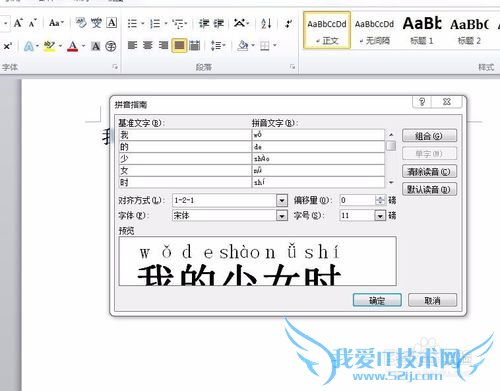Image resolution: width=500 pixels, height=391 pixels.
Task: Toggle the highlighted Justify icon
Action: coord(179,45)
